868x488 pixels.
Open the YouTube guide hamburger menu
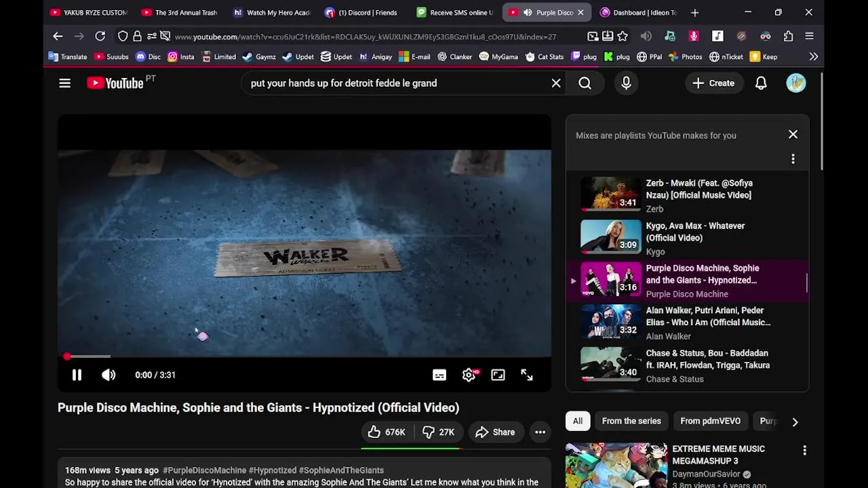click(64, 83)
